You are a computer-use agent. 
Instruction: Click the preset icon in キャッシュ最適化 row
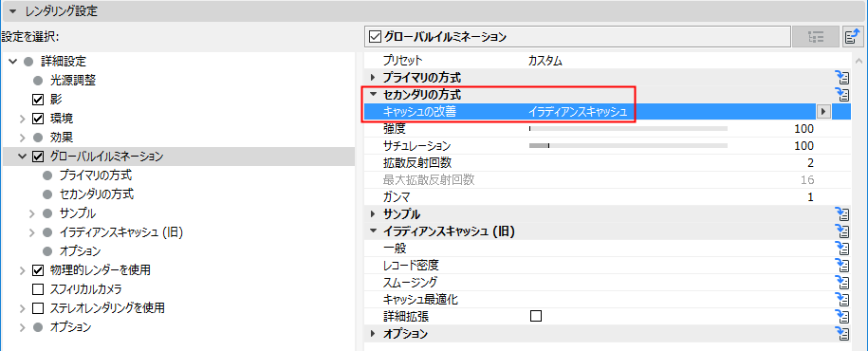841,300
